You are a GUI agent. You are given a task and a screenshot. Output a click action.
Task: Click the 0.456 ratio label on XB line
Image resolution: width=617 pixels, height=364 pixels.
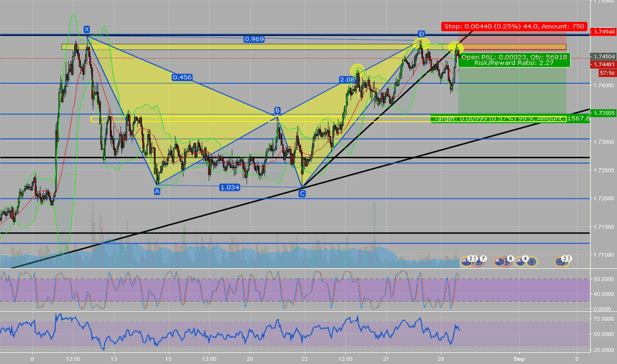182,77
